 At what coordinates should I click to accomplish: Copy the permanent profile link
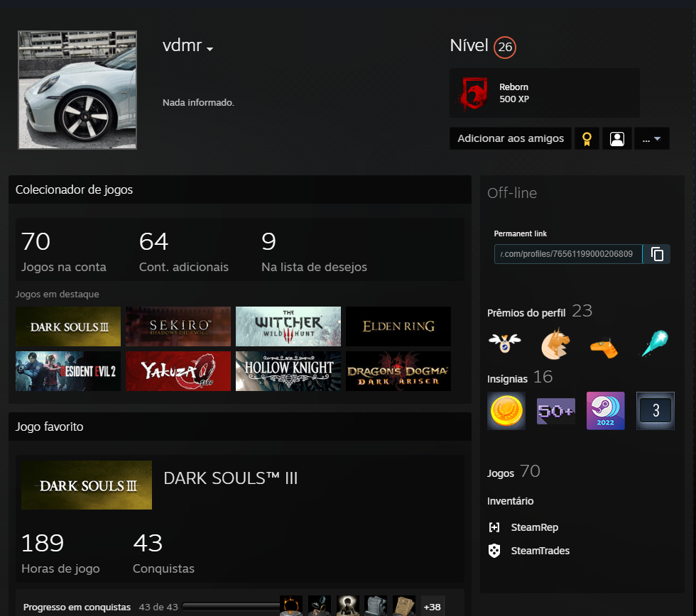click(656, 254)
